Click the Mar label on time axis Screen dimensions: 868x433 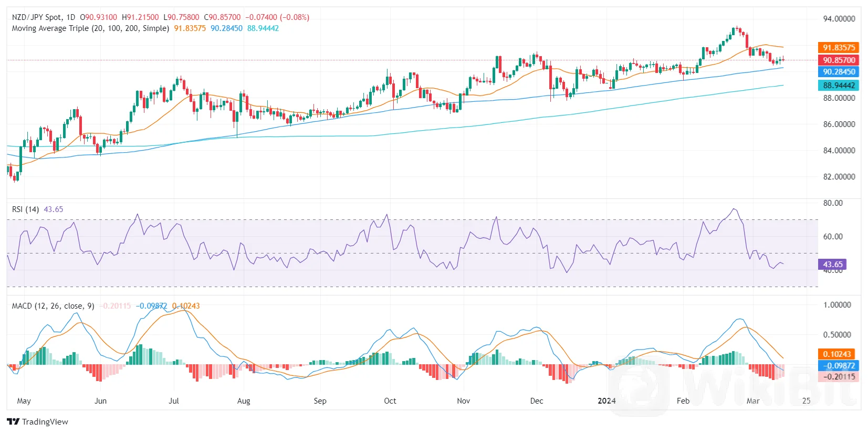click(x=753, y=401)
